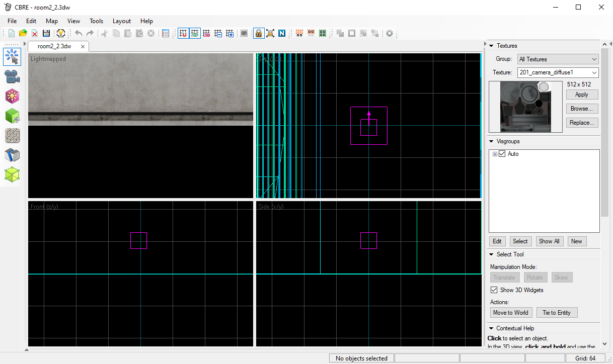Open the texture Group dropdown
The width and height of the screenshot is (613, 364).
pyautogui.click(x=558, y=59)
